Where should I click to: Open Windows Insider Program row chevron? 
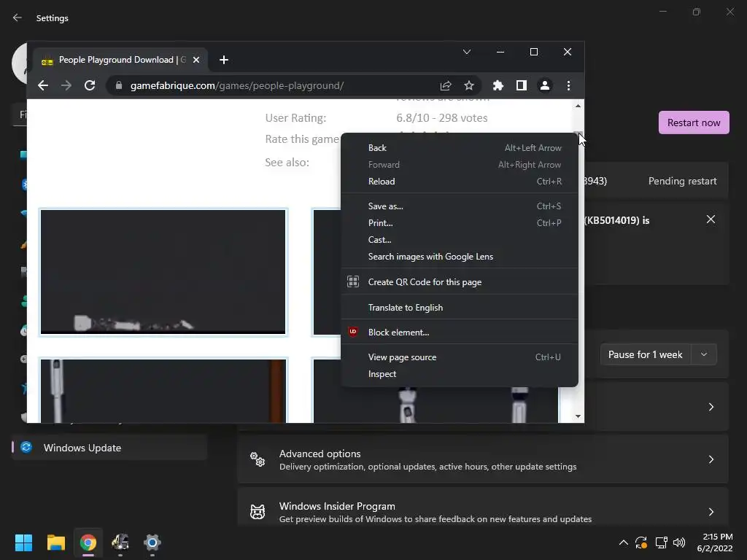(711, 512)
